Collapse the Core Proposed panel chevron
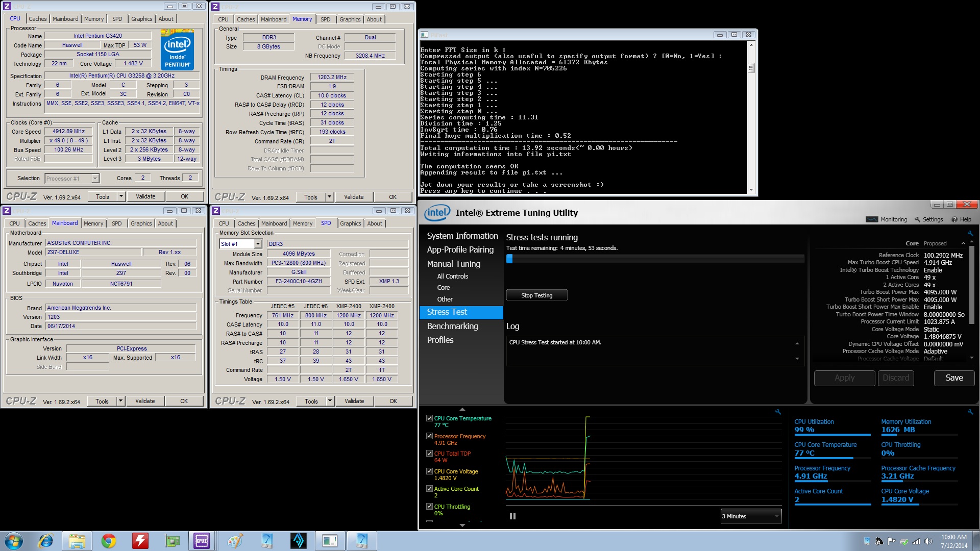Viewport: 980px width, 551px height. (963, 243)
